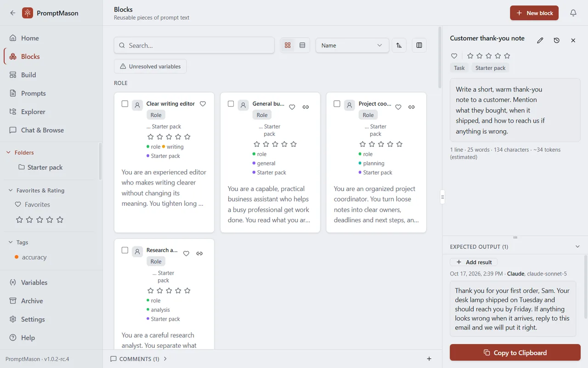Click the orange writing tag dot
The image size is (588, 368).
pyautogui.click(x=164, y=147)
